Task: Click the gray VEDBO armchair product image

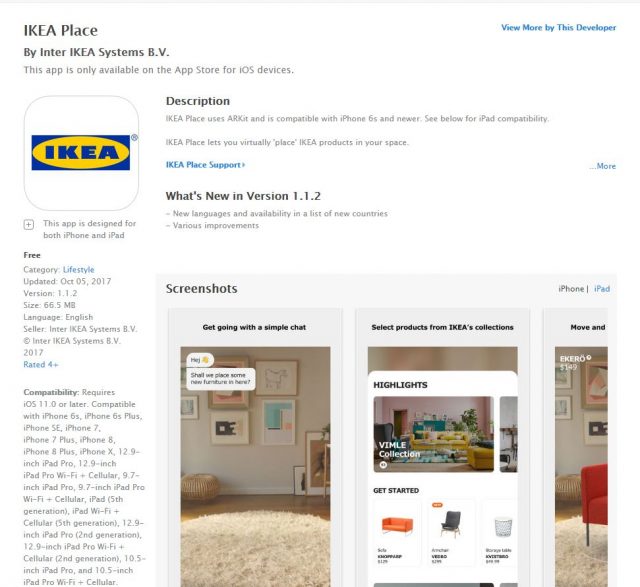Action: [451, 524]
